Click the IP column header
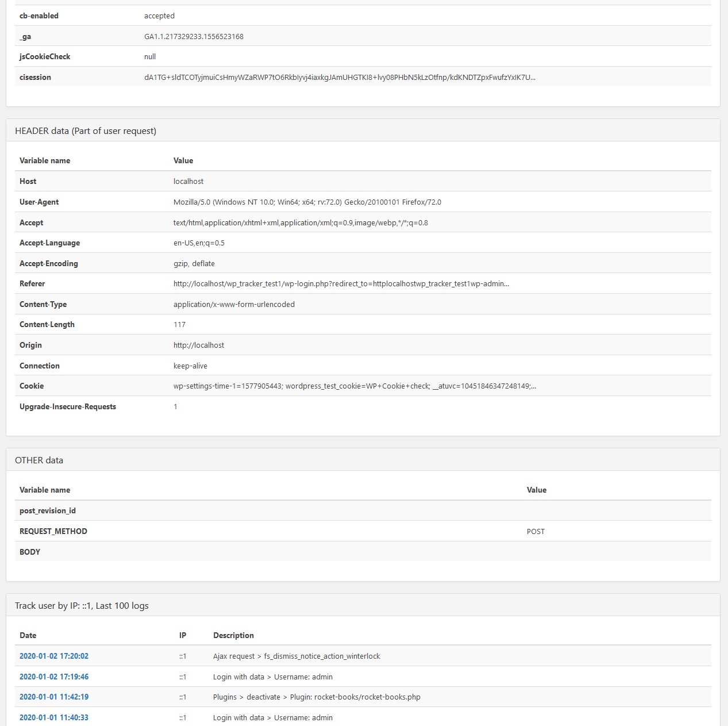This screenshot has width=728, height=726. [183, 635]
